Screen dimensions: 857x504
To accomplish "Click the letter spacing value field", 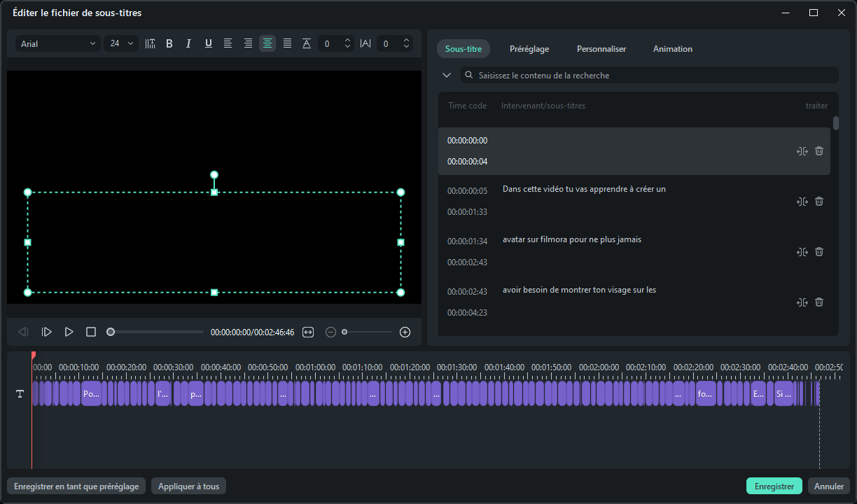I will tap(389, 43).
